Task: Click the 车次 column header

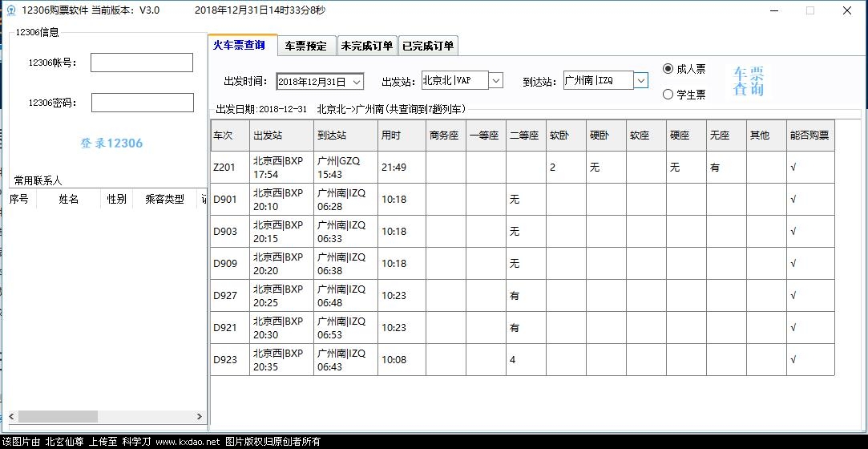Action: tap(230, 135)
